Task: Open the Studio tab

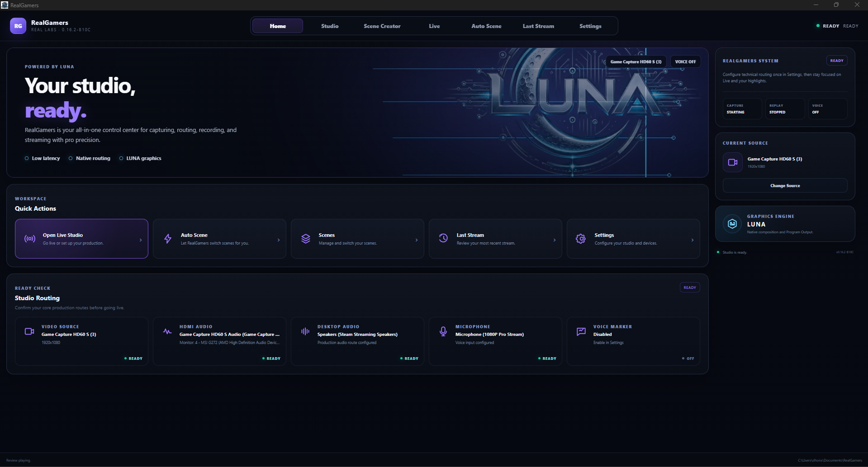Action: [330, 26]
